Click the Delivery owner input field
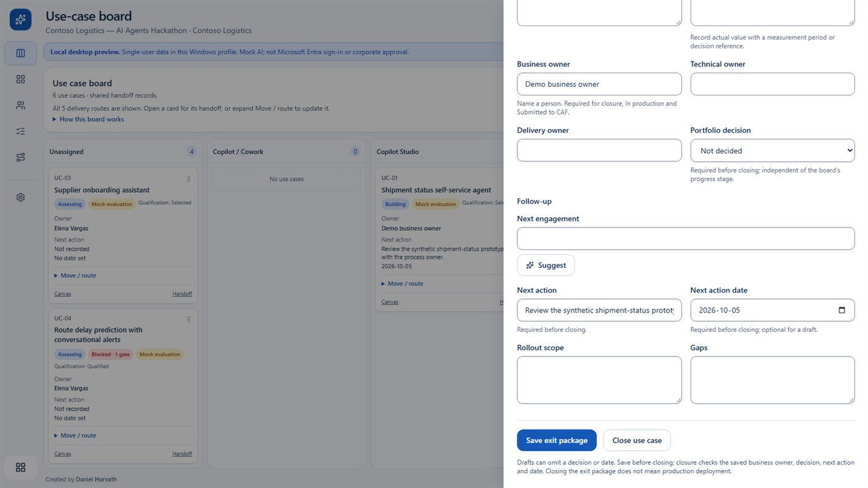 (599, 151)
